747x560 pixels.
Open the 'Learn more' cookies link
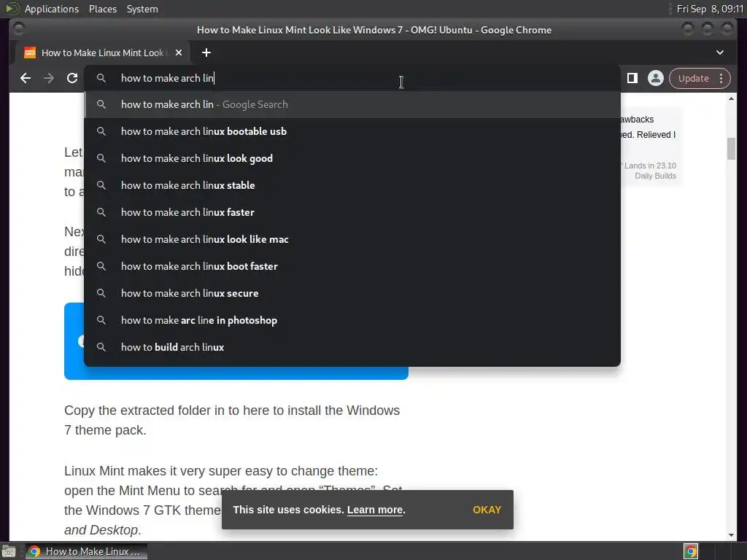[375, 510]
